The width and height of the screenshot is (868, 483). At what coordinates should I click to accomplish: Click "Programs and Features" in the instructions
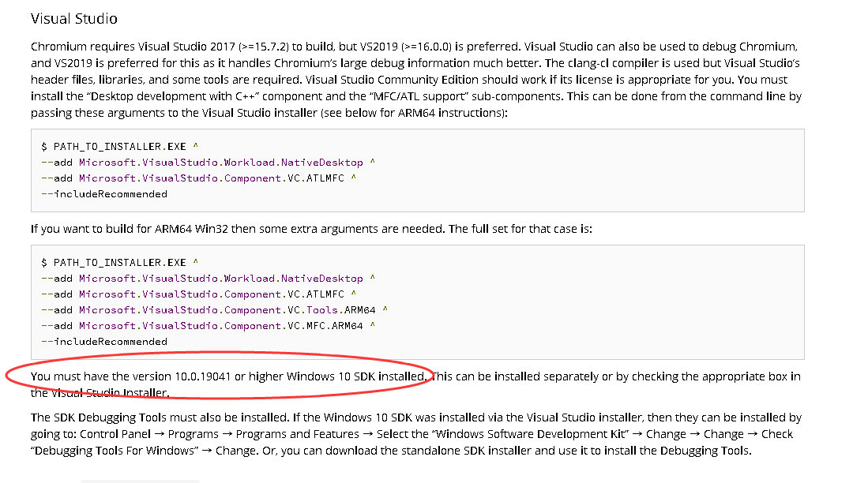pos(297,434)
